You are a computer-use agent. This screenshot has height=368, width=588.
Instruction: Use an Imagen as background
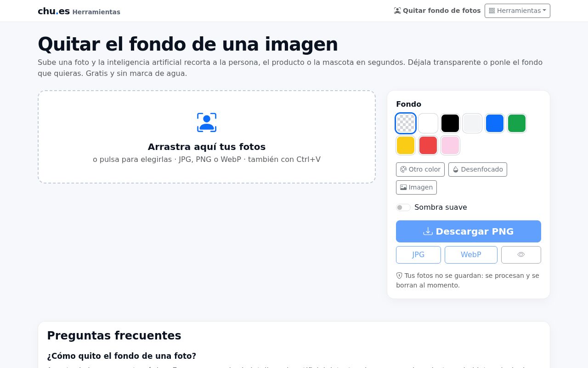416,187
